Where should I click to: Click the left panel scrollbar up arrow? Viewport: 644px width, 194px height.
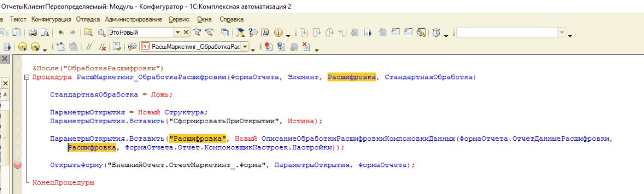coord(5,94)
